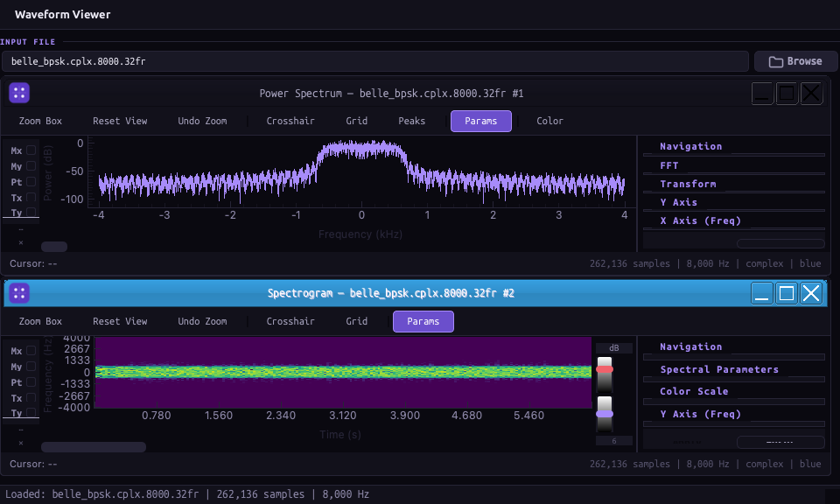Close the Spectrogram window
This screenshot has height=504, width=840.
click(x=811, y=293)
